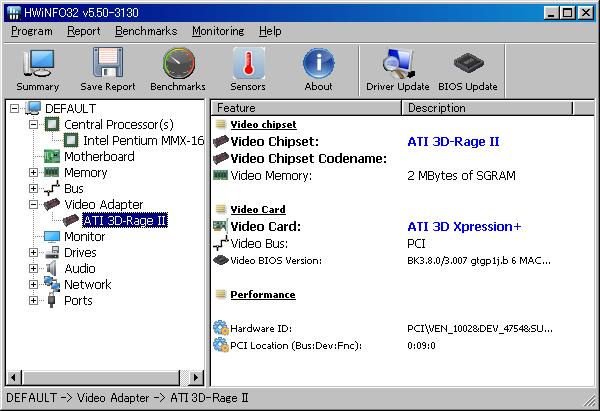
Task: Click the tree's left scroll arrow
Action: 14,378
